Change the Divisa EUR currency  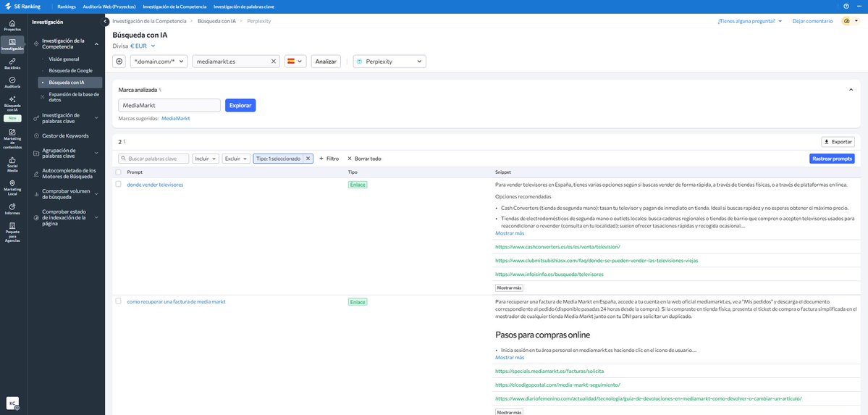coord(143,46)
